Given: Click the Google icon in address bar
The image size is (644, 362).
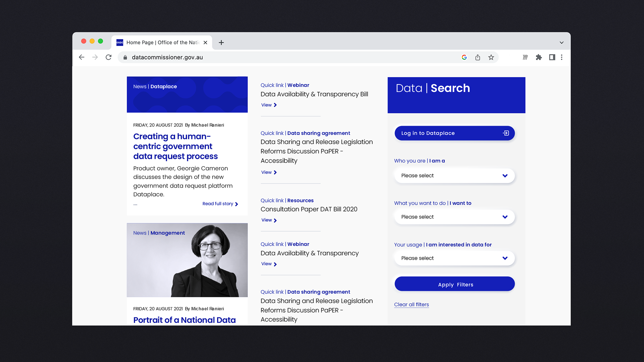Looking at the screenshot, I should point(464,57).
